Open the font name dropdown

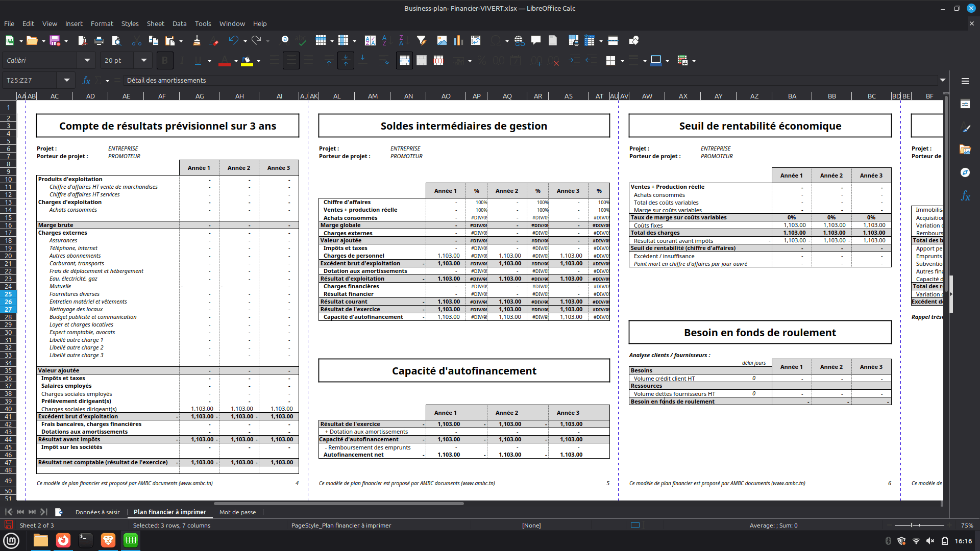pos(87,61)
